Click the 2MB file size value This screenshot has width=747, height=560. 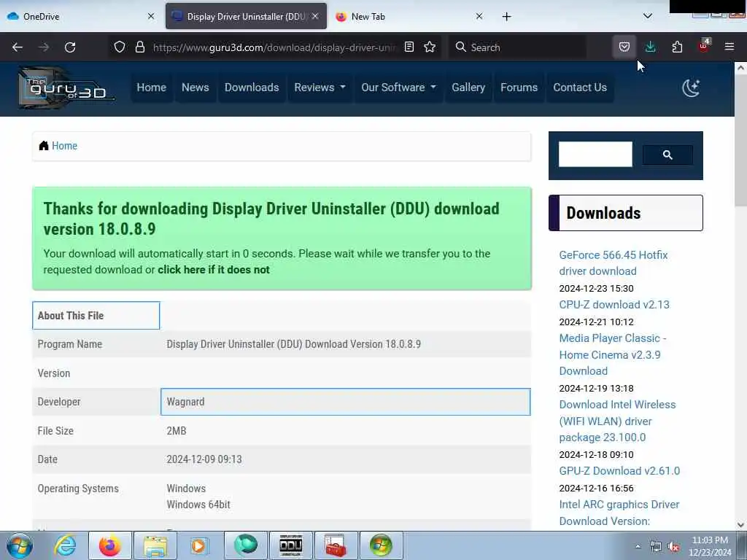(x=177, y=431)
